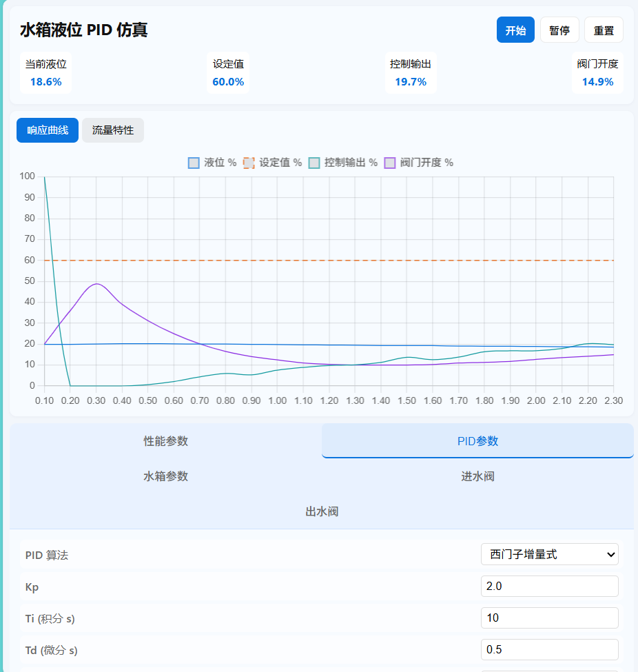Click the 当前液位 stat card
Viewport: 638px width, 672px height.
(45, 73)
